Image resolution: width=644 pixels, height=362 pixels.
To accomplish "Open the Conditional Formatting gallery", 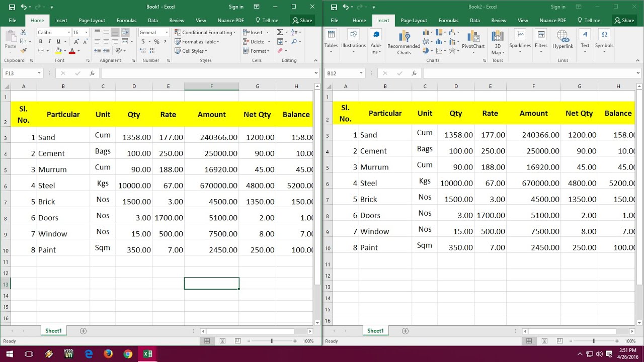I will pos(205,32).
